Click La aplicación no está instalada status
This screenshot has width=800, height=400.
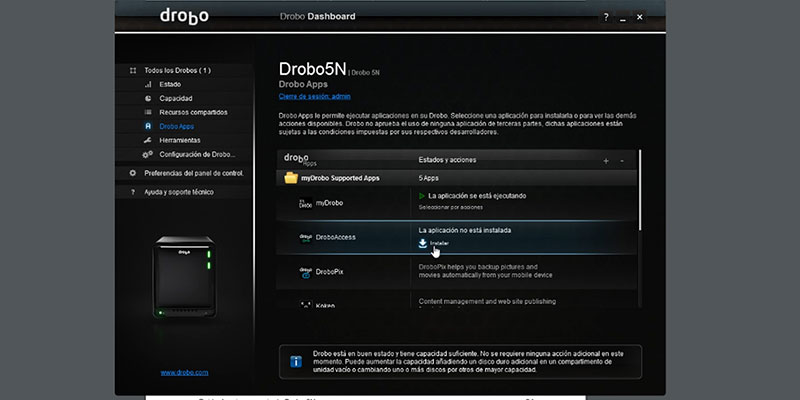(465, 231)
